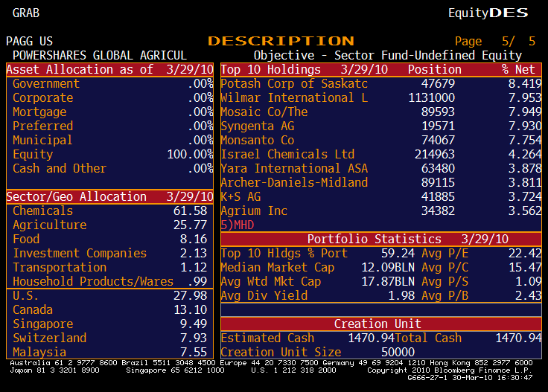Image resolution: width=548 pixels, height=392 pixels.
Task: Click the Archer-Daniels-Midland holding
Action: [x=293, y=182]
